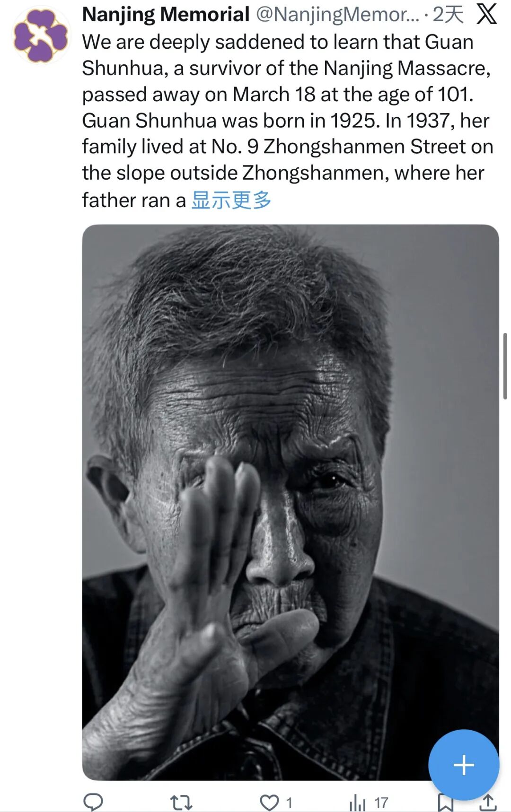The width and height of the screenshot is (511, 812).
Task: Open the Nanjing Memorial display name
Action: point(166,15)
